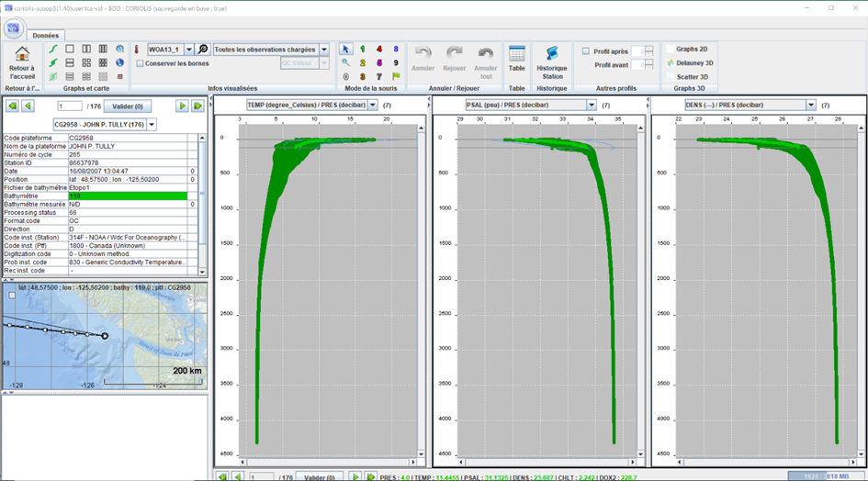Select QC flag 1 mouse mode

pos(363,50)
